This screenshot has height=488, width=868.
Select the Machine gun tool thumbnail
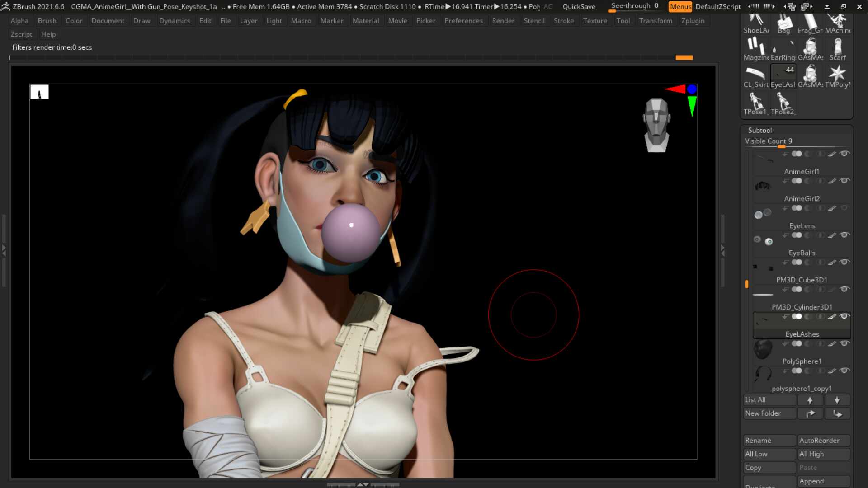tap(837, 23)
